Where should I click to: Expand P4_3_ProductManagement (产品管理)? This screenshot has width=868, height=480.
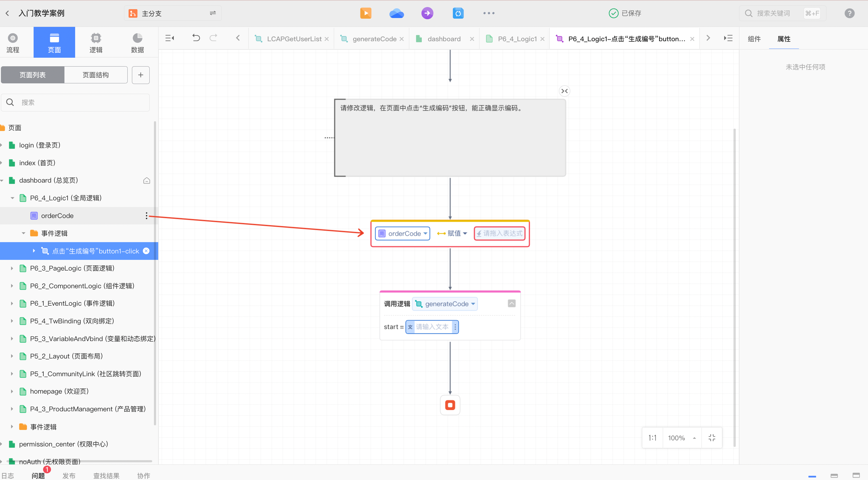12,409
